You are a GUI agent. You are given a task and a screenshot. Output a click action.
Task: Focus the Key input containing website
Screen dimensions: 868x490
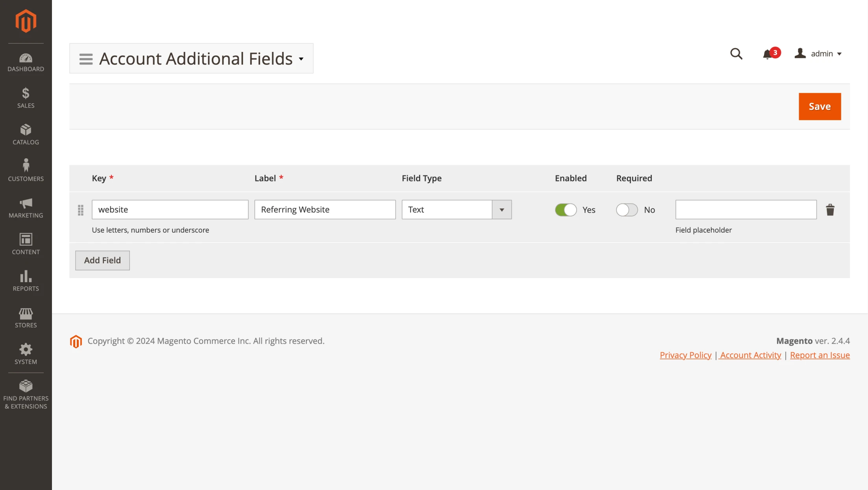point(170,210)
